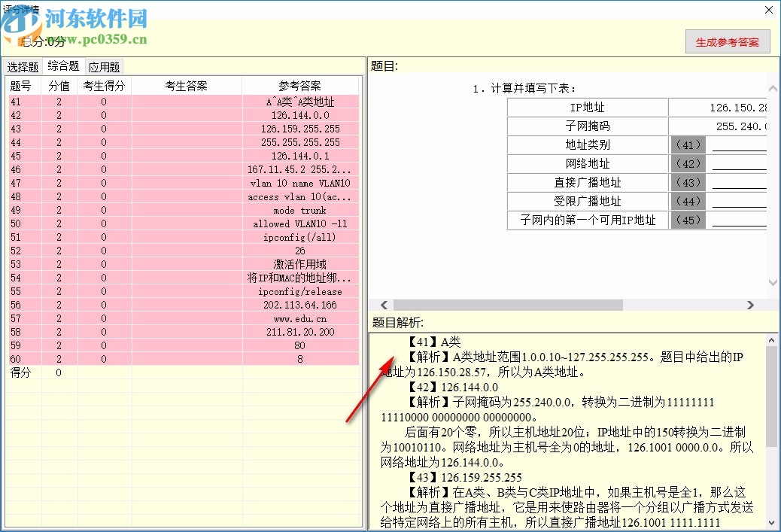
Task: Select the row for question 54
Action: (x=184, y=278)
